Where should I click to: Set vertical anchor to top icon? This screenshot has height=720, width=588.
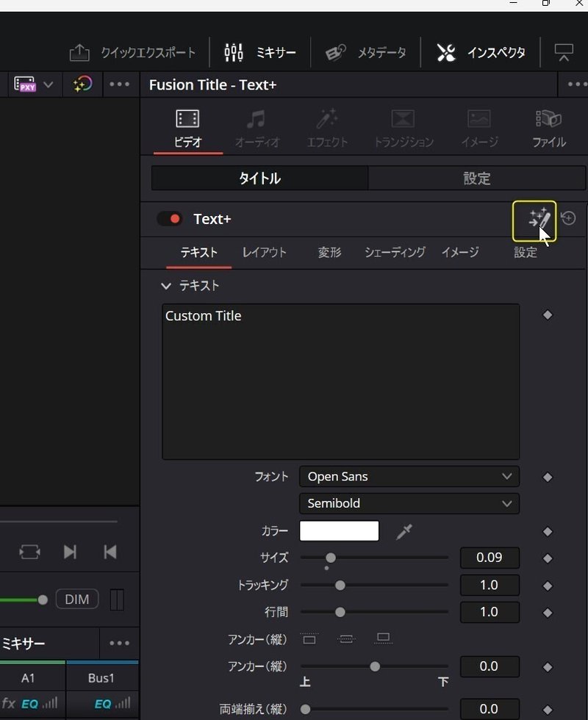point(309,638)
